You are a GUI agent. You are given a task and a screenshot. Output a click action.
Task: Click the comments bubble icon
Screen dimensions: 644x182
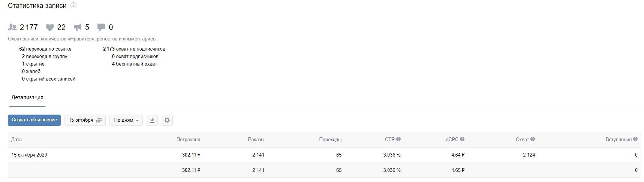tap(101, 27)
